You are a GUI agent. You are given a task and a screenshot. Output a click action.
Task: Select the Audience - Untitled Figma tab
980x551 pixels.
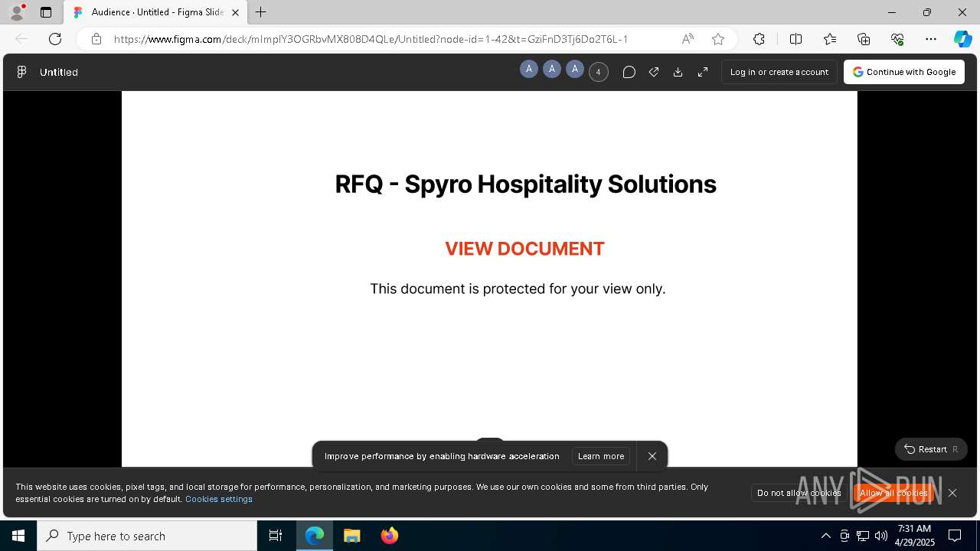[x=157, y=12]
